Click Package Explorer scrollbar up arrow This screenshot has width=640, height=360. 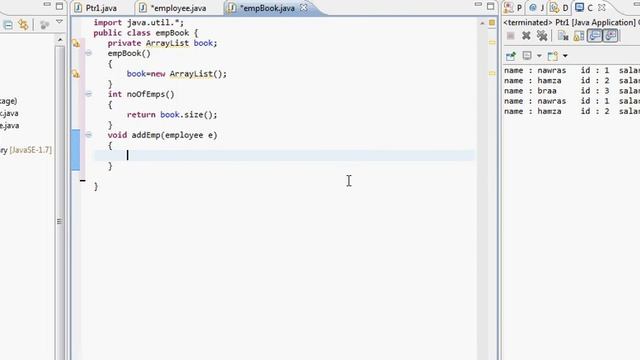click(60, 40)
